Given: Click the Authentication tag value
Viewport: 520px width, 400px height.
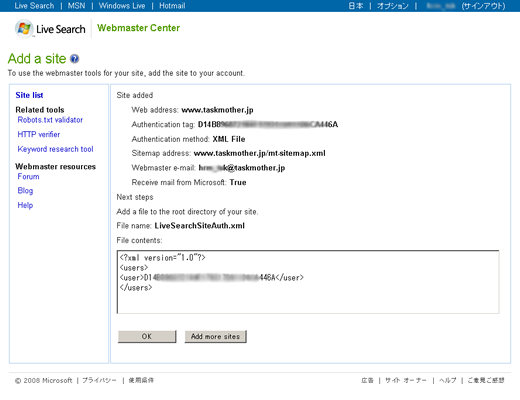Looking at the screenshot, I should click(x=268, y=124).
